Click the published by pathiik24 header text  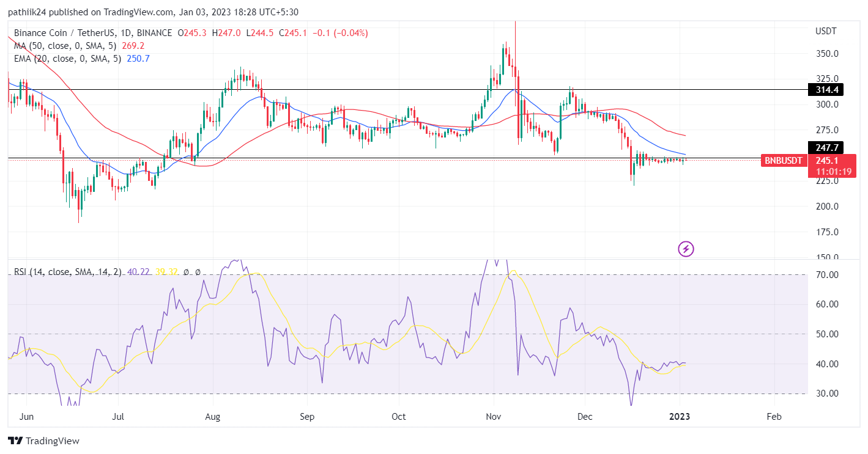tap(154, 12)
